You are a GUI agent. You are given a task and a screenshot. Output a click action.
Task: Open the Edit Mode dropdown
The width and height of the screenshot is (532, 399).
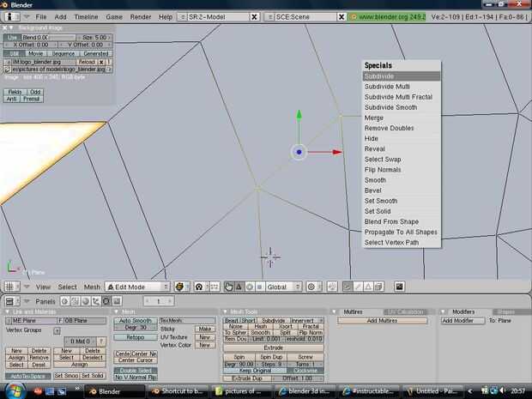137,287
